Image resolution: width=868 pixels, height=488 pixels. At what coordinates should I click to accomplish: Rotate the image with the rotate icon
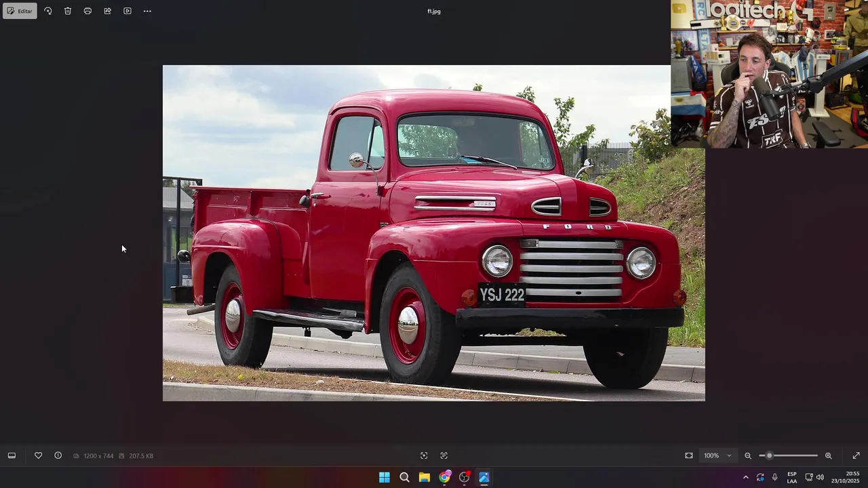[x=47, y=11]
